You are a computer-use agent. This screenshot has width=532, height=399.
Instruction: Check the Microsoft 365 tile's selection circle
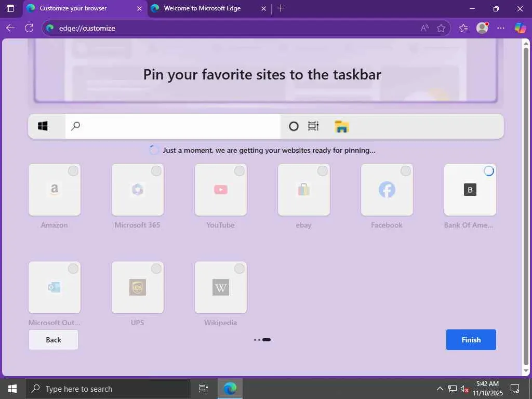[156, 171]
